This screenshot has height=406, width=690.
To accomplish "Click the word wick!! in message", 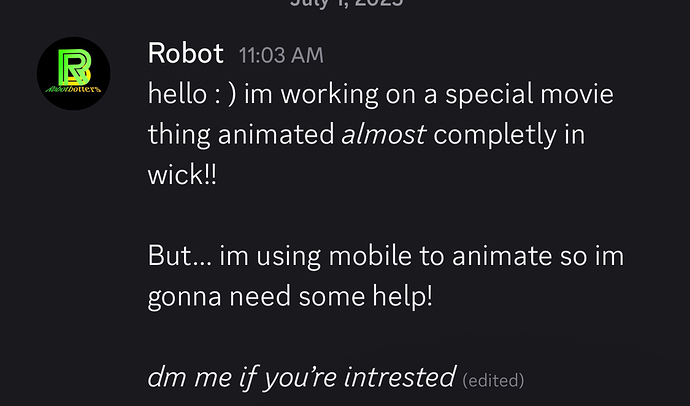I will [x=182, y=175].
